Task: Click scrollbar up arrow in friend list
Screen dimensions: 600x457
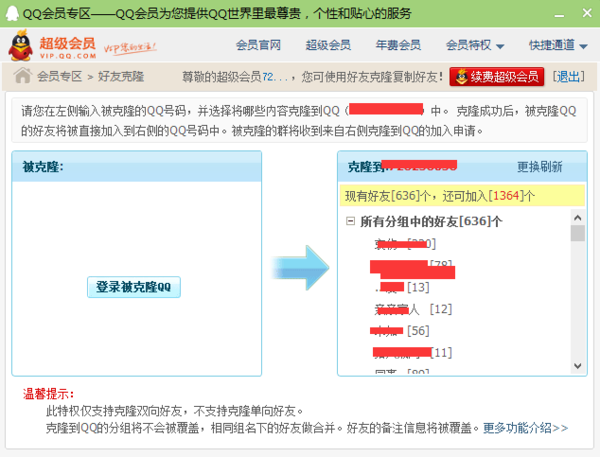Action: pos(578,218)
